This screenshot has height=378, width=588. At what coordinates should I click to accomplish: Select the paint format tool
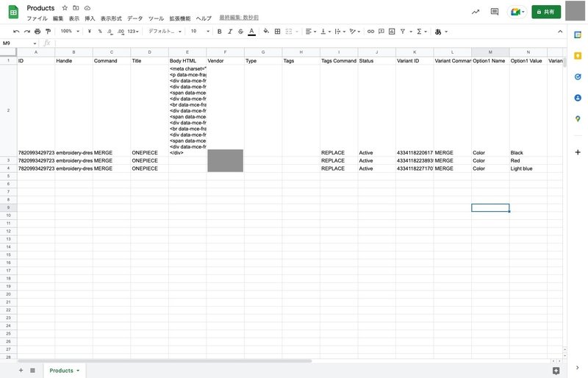point(48,32)
